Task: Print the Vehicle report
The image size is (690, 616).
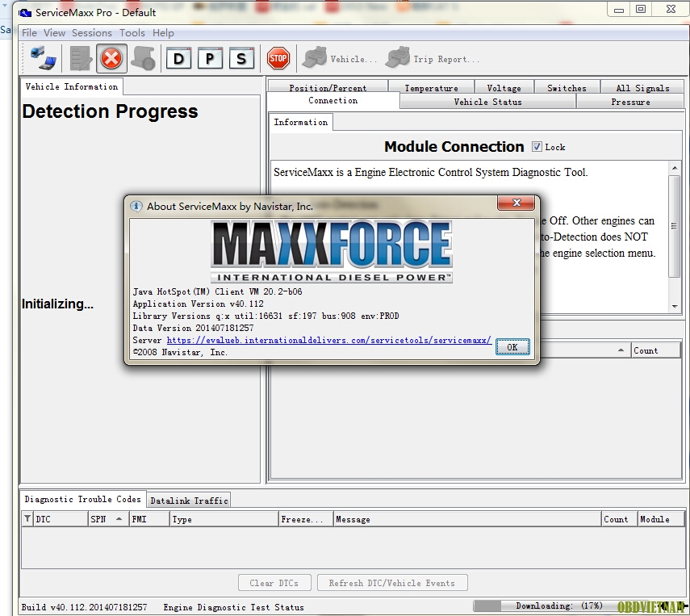Action: point(339,58)
